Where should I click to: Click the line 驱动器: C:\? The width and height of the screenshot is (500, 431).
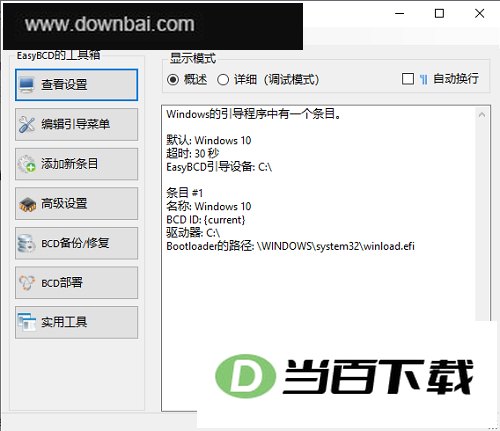tap(193, 233)
